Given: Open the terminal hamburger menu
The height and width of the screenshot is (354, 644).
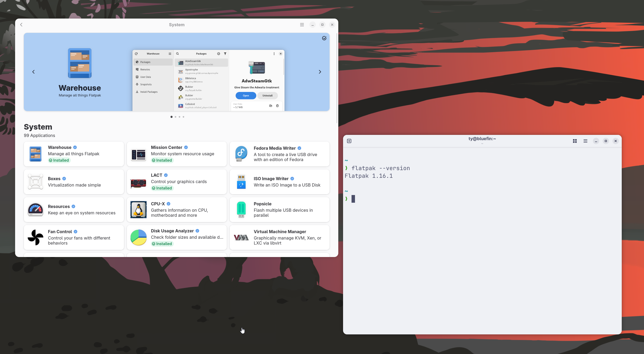Looking at the screenshot, I should 585,141.
